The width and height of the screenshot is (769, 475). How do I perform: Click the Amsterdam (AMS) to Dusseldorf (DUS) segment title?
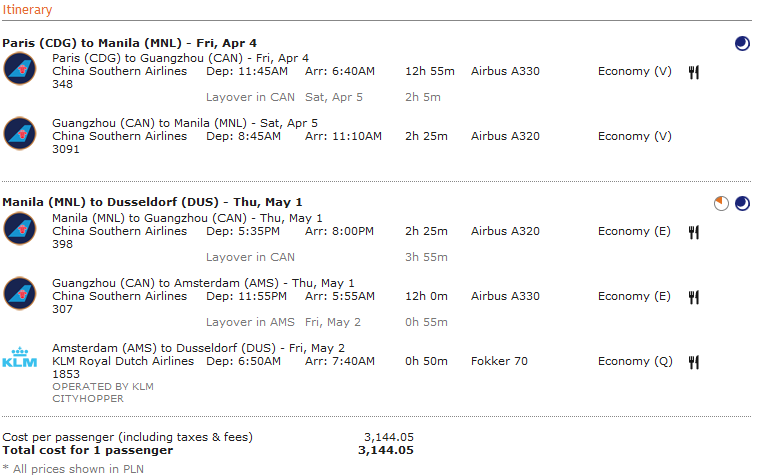pos(198,348)
